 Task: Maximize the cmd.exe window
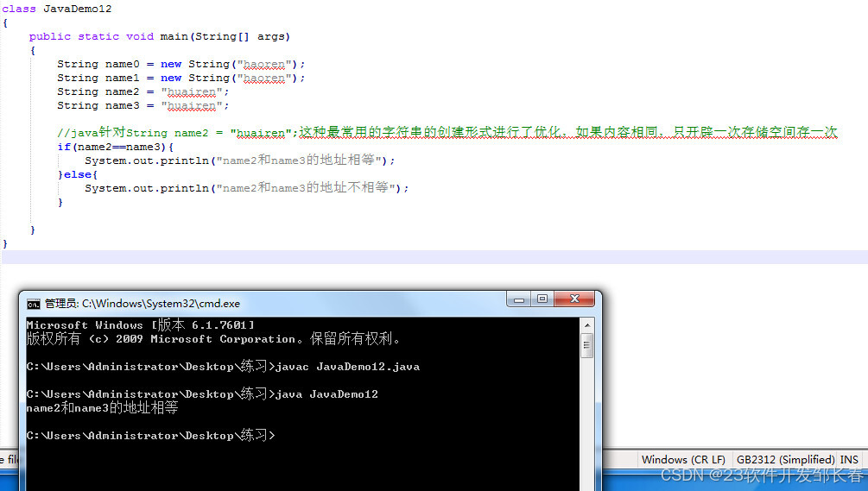point(542,299)
